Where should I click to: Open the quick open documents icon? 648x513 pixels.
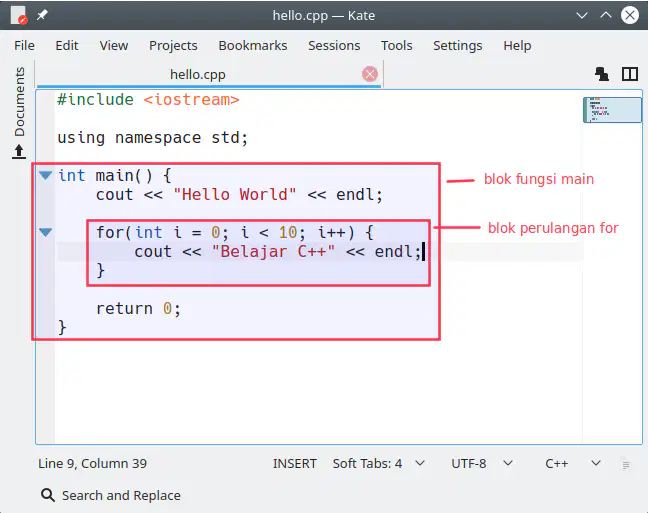(x=602, y=74)
